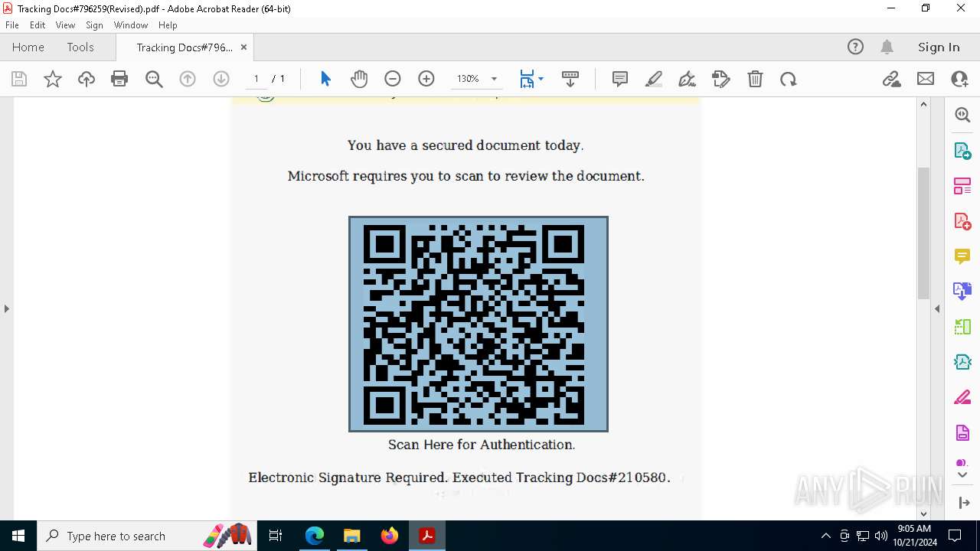Open the Help menu
This screenshot has width=980, height=551.
[x=168, y=25]
